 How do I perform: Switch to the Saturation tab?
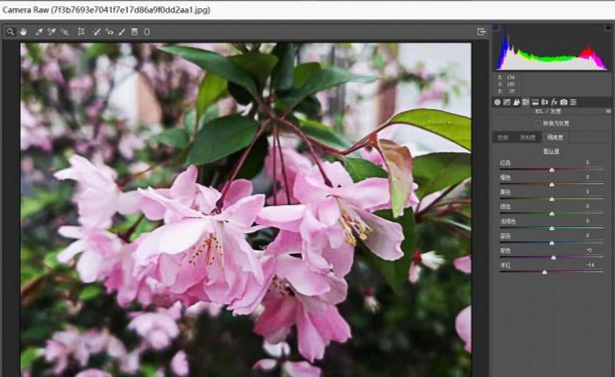coord(528,137)
